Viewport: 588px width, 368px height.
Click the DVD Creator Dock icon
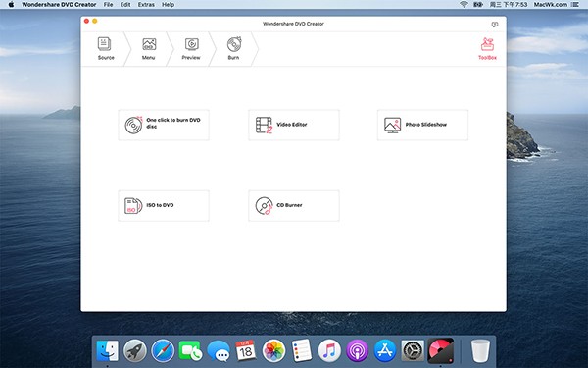pyautogui.click(x=441, y=350)
